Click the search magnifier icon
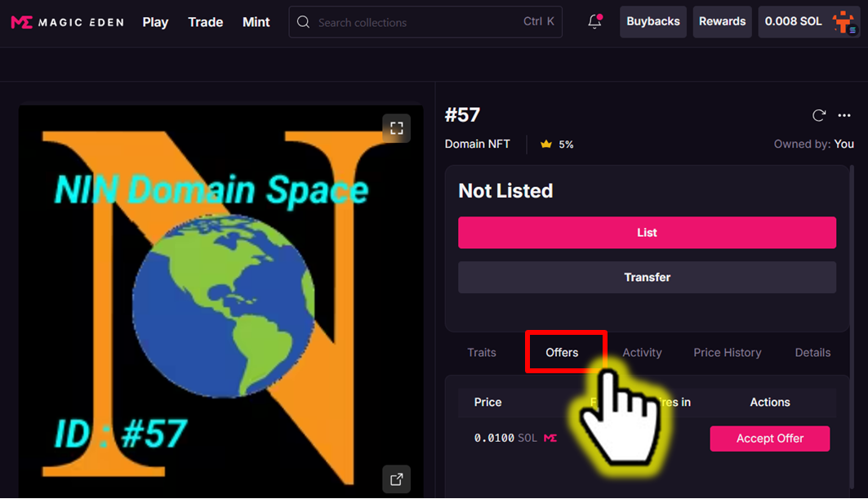This screenshot has width=868, height=499. 304,22
